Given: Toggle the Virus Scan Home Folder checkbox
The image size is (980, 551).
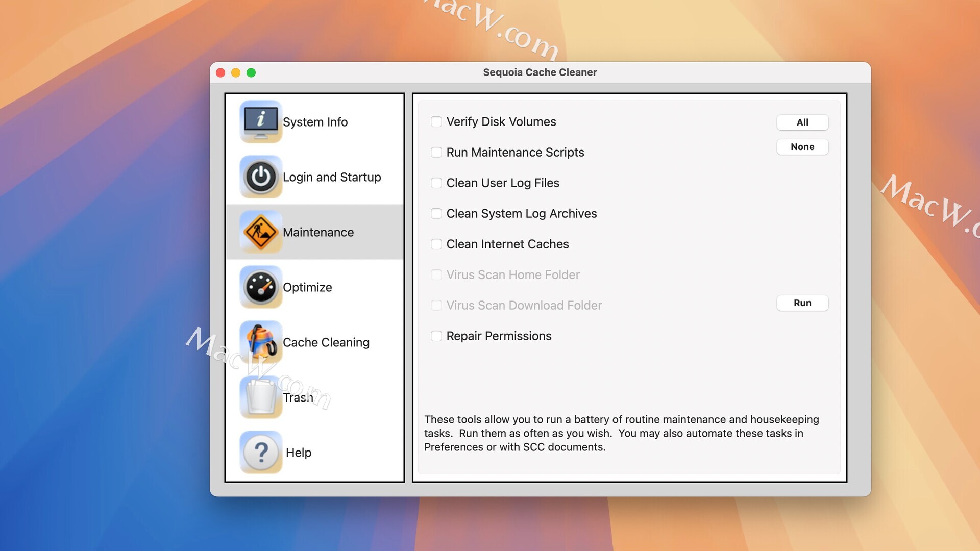Looking at the screenshot, I should [x=436, y=275].
